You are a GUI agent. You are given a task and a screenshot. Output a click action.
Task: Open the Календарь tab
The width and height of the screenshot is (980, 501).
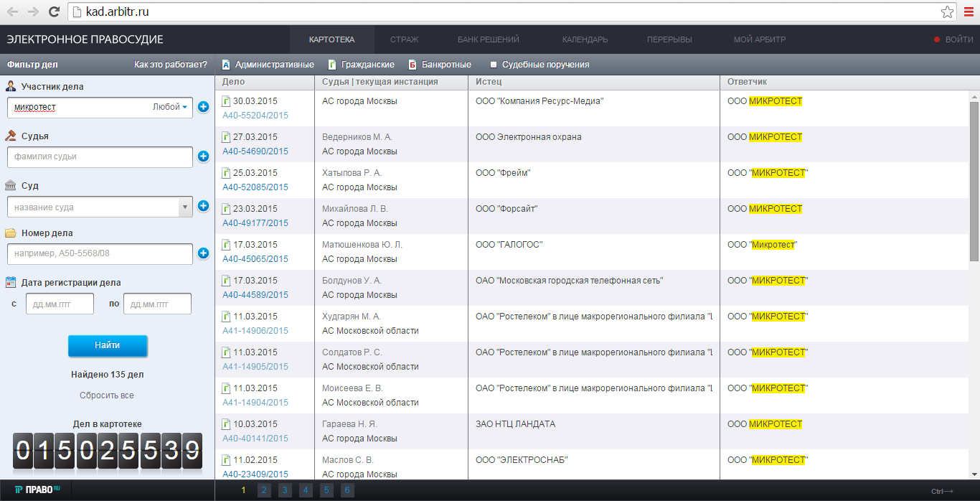click(585, 39)
